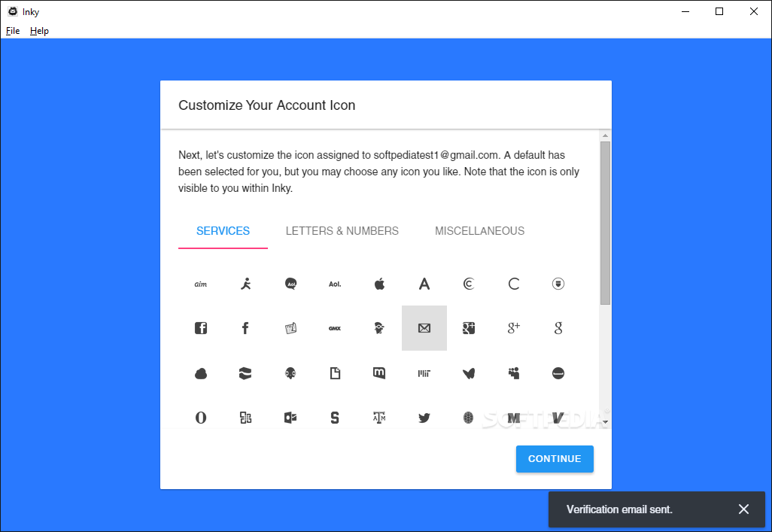Pick the Apple logo icon
This screenshot has width=772, height=532.
tap(379, 284)
